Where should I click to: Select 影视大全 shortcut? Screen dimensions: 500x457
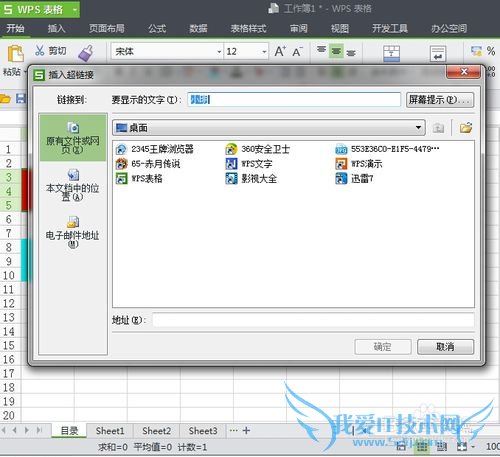point(251,179)
